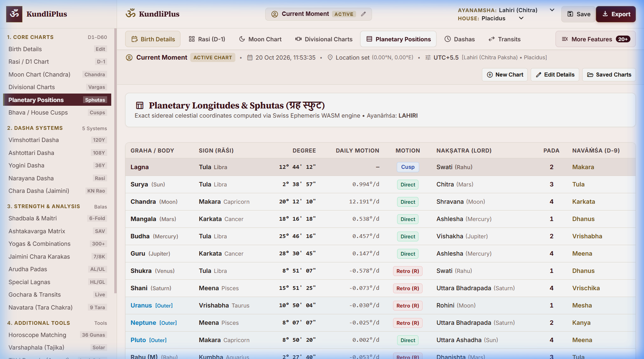The width and height of the screenshot is (644, 359).
Task: Open Birth Details in sidebar
Action: tap(57, 49)
